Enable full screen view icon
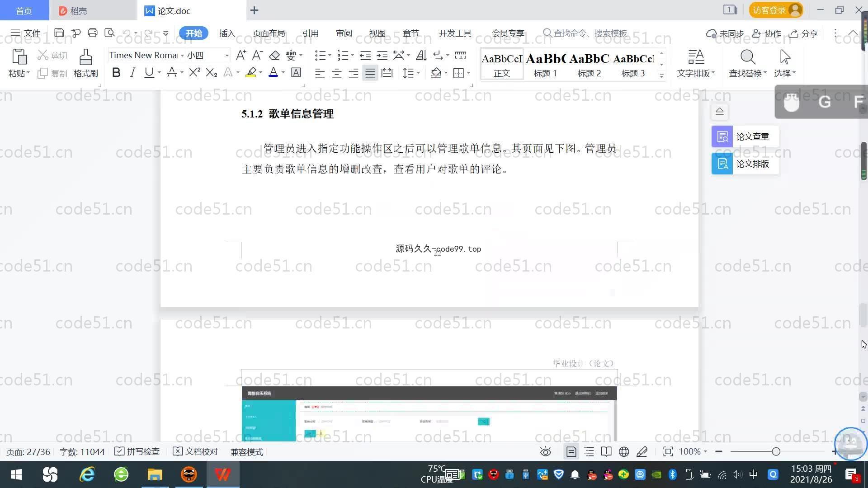The height and width of the screenshot is (488, 868). [x=668, y=452]
